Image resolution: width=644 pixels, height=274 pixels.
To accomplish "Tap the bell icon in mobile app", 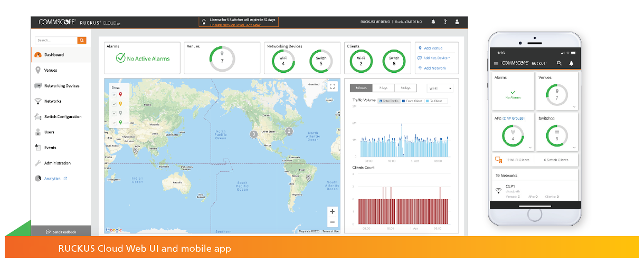I will tap(571, 63).
